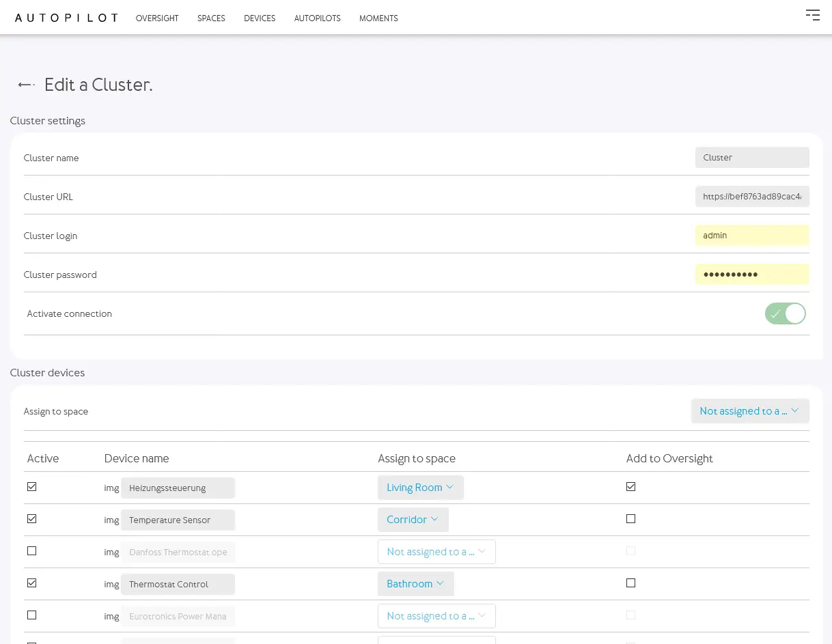Uncheck Active for Heizungssteuerung device

tap(32, 487)
